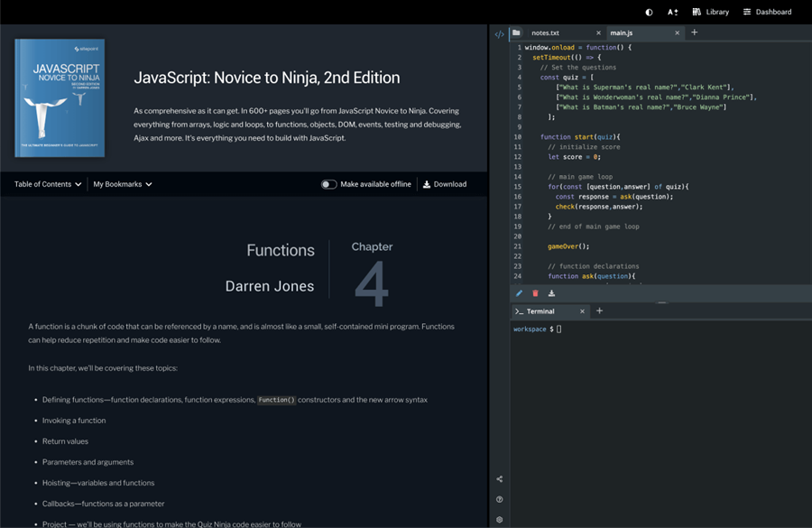
Task: Toggle the dark/light contrast theme icon
Action: coord(650,12)
